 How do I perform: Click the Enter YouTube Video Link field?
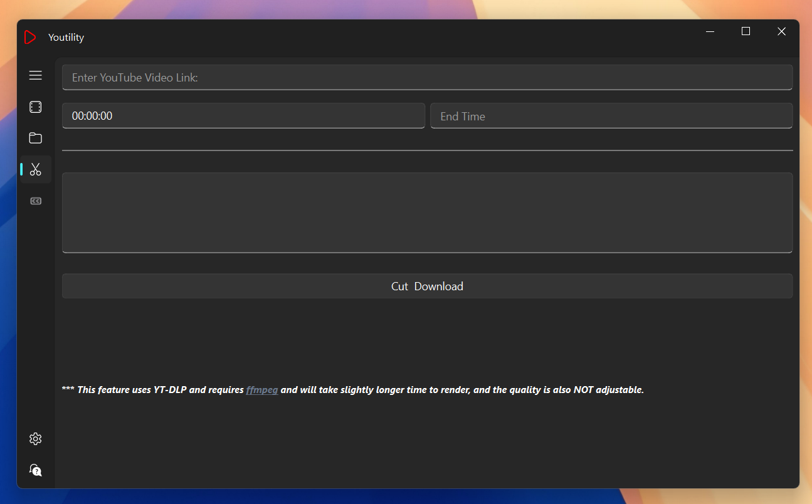pos(427,78)
